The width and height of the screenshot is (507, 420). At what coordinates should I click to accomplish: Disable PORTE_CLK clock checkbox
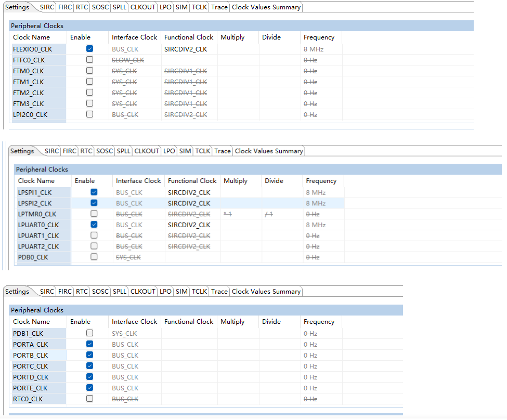coord(89,388)
